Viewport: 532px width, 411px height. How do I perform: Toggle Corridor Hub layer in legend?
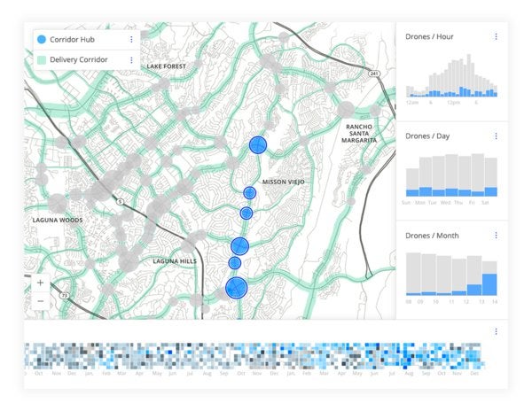coord(42,40)
